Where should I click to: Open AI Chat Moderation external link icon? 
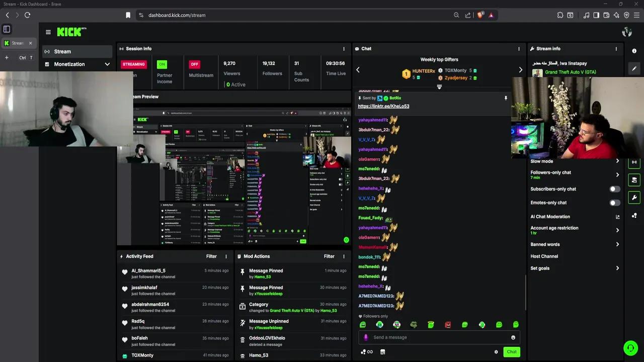617,217
